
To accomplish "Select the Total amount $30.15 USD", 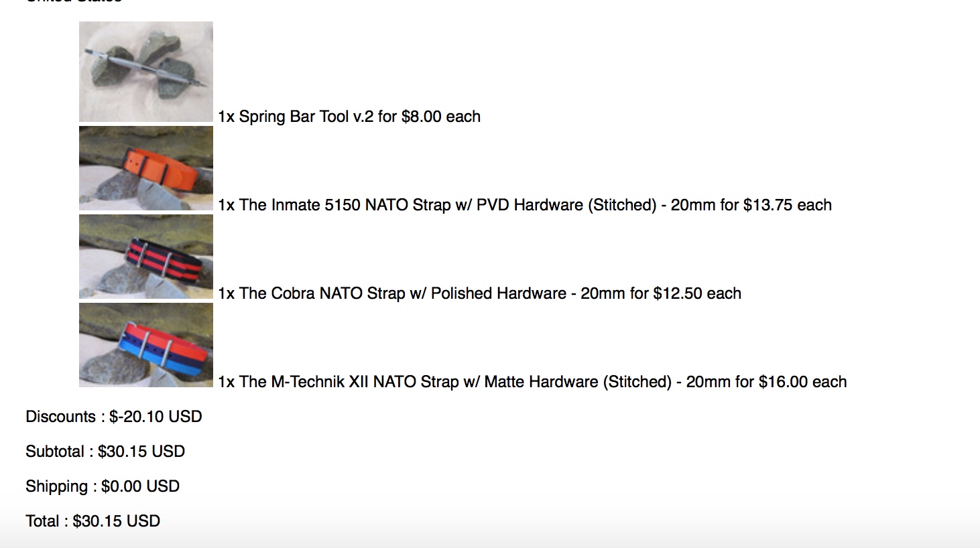I will 117,521.
